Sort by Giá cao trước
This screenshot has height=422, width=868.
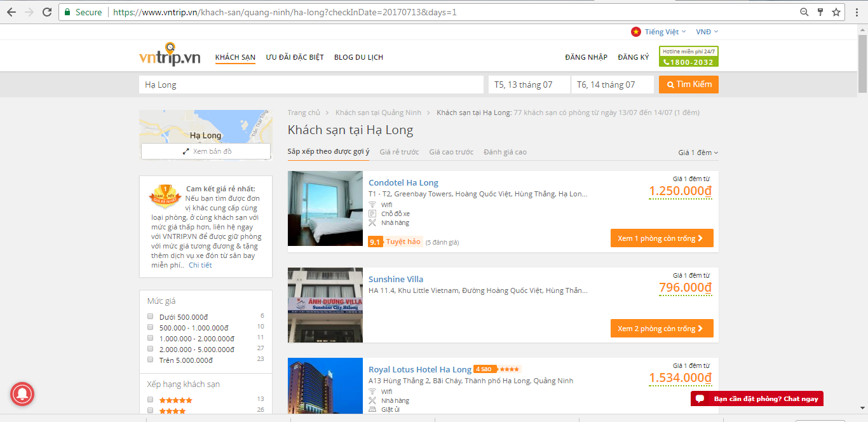[x=451, y=152]
